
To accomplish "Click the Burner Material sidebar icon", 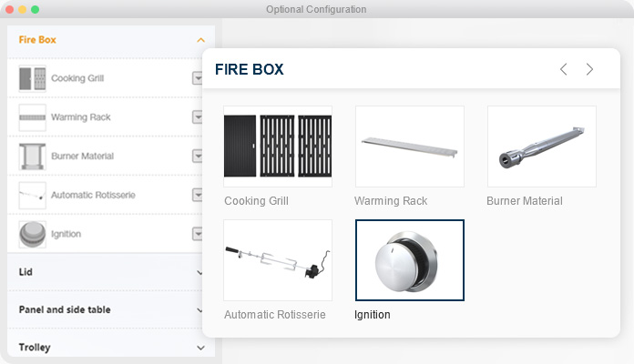I will tap(32, 157).
